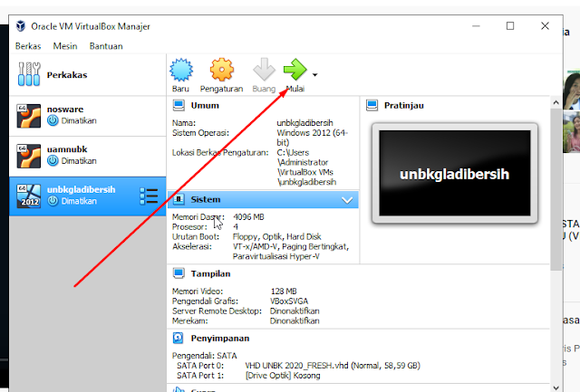The image size is (580, 392).
Task: Click Merekam Dinonaktifkan value
Action: (x=295, y=320)
